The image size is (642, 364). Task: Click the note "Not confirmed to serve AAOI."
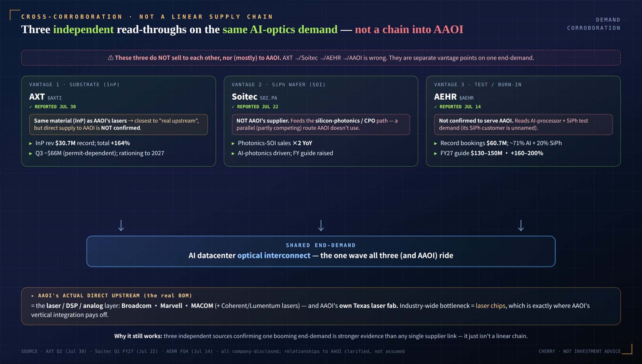(x=476, y=121)
